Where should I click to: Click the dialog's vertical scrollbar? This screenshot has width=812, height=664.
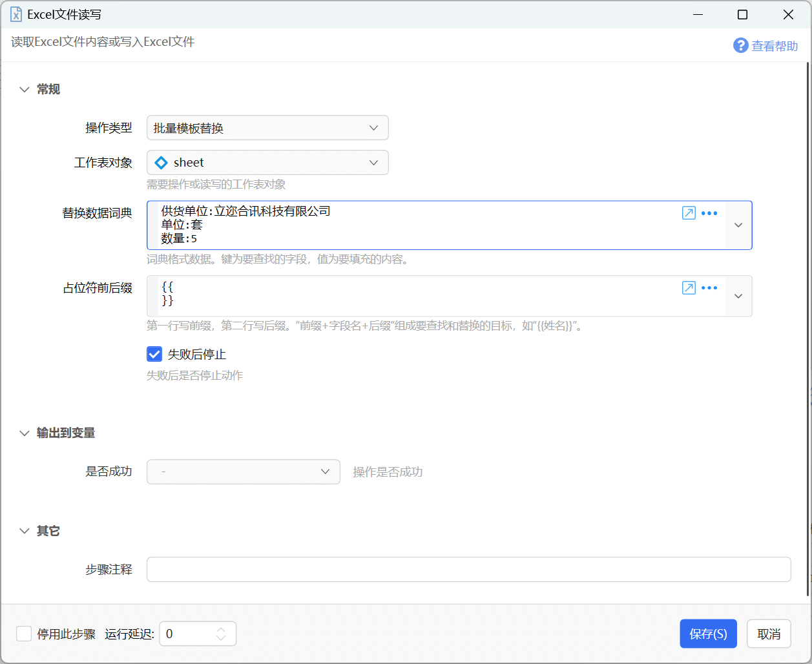[x=807, y=329]
